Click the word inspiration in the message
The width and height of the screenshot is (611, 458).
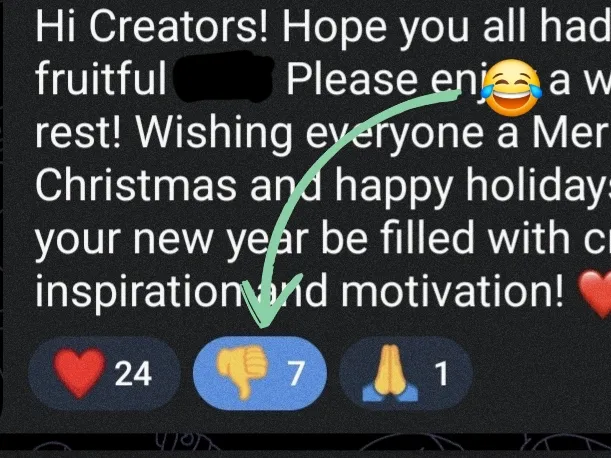pyautogui.click(x=139, y=293)
